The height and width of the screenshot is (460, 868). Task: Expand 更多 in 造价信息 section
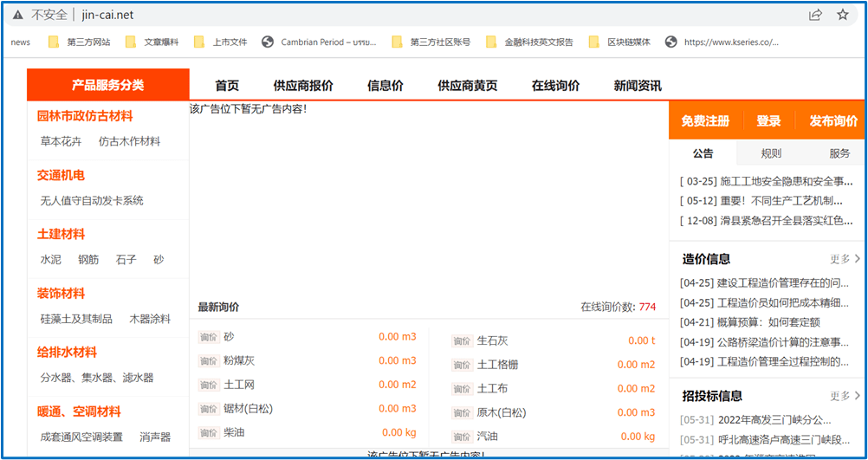845,259
